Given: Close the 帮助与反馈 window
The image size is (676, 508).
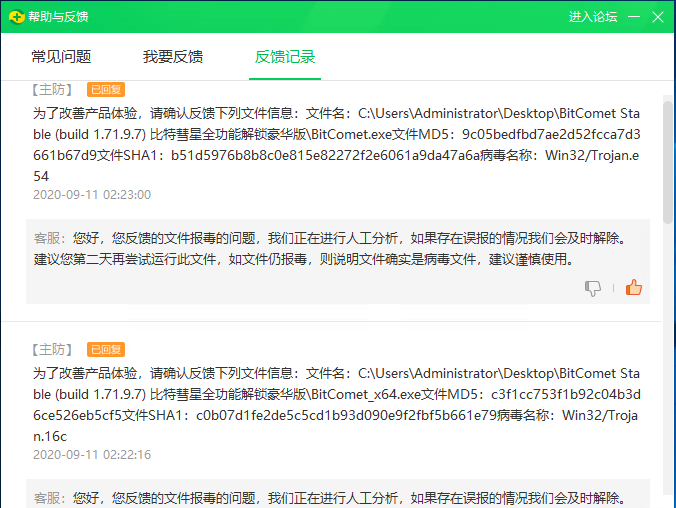Looking at the screenshot, I should pos(658,17).
